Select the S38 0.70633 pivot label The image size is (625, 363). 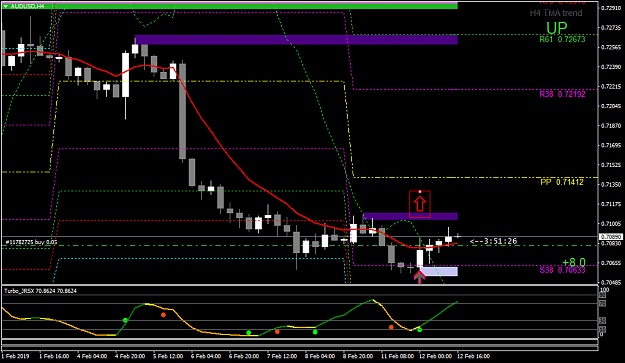562,270
